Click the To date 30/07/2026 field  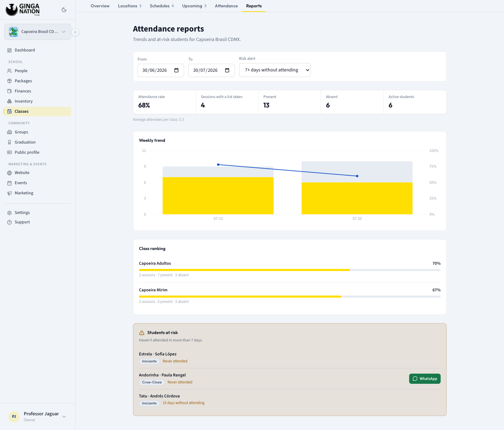pyautogui.click(x=211, y=70)
